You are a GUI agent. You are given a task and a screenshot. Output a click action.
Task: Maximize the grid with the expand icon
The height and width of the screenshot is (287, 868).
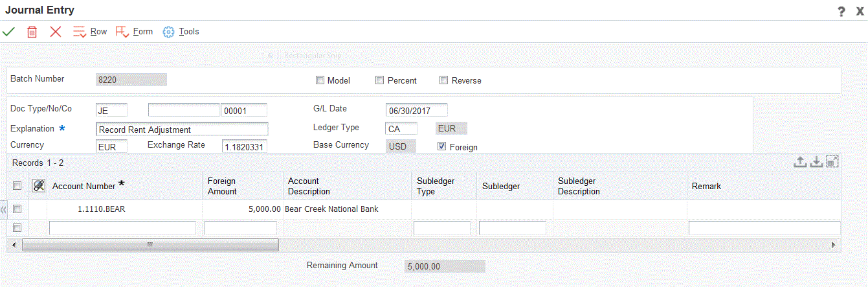tap(832, 162)
